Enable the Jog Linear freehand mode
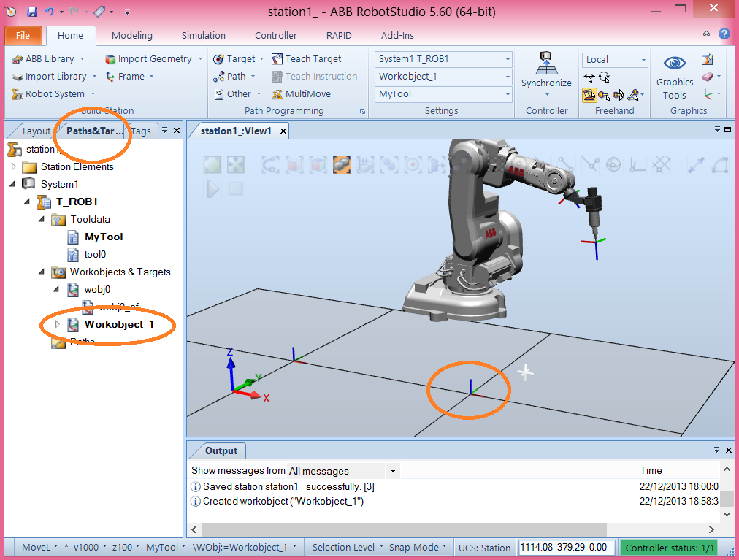Image resolution: width=739 pixels, height=560 pixels. click(x=605, y=95)
